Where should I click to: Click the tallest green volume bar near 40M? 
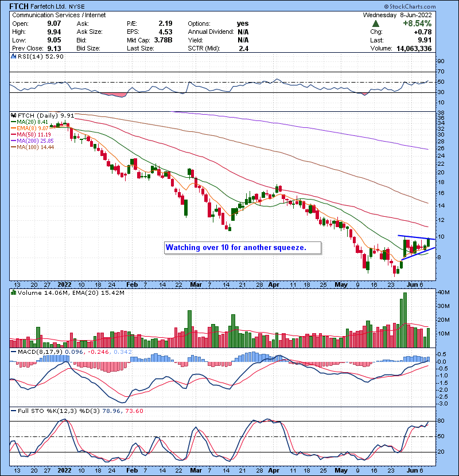point(405,320)
